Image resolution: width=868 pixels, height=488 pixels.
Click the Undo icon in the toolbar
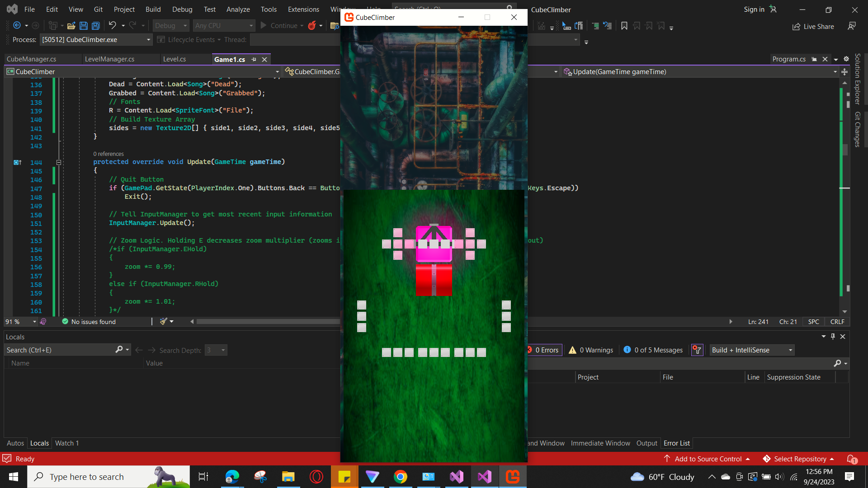113,26
